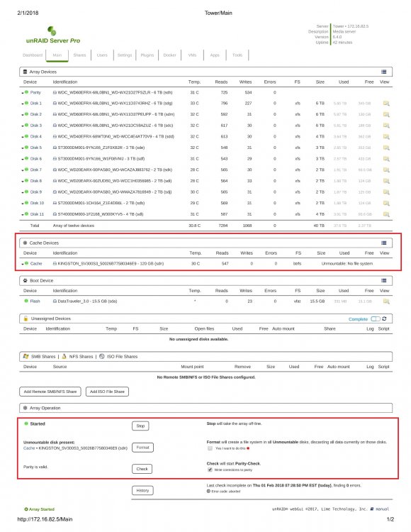The width and height of the screenshot is (411, 532).
Task: Open the dropdown arrow beside Parity
Action: point(23,93)
